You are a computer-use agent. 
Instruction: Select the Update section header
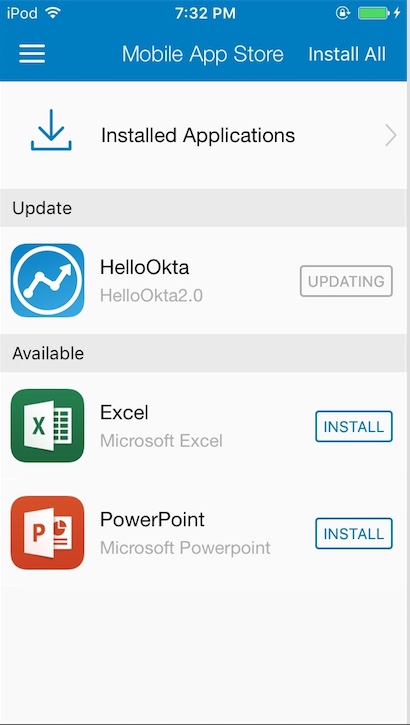(x=205, y=208)
